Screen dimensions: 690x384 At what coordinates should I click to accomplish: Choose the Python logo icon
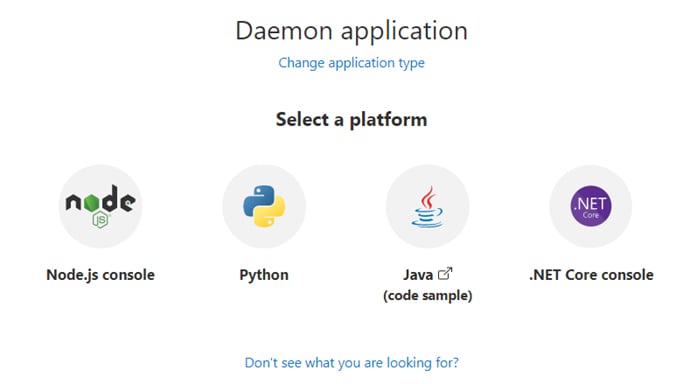[x=264, y=206]
